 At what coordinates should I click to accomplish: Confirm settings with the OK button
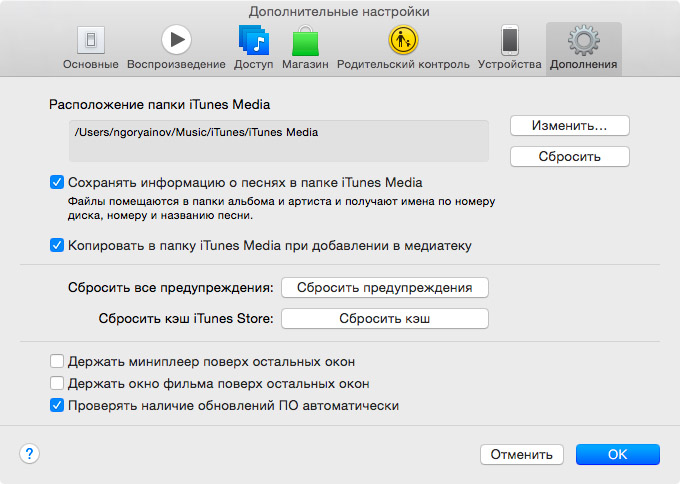617,454
